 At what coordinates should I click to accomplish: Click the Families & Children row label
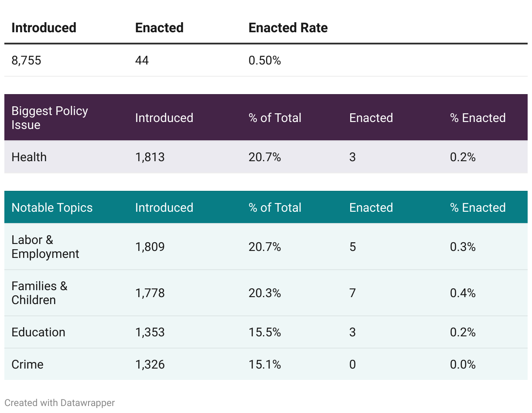[39, 293]
